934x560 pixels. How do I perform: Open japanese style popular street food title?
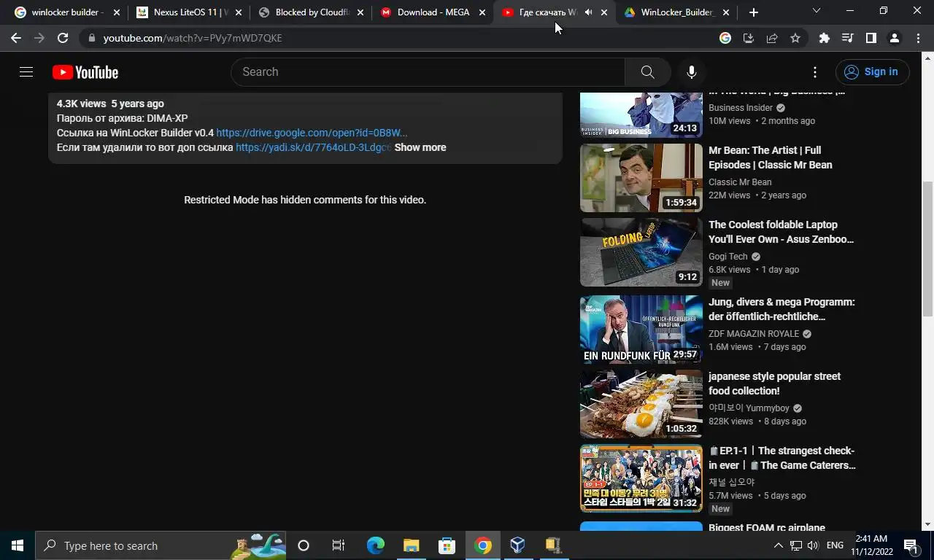click(774, 384)
